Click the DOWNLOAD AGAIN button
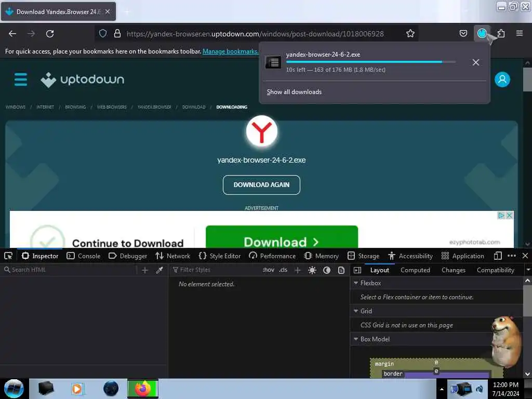The image size is (532, 399). (x=261, y=185)
